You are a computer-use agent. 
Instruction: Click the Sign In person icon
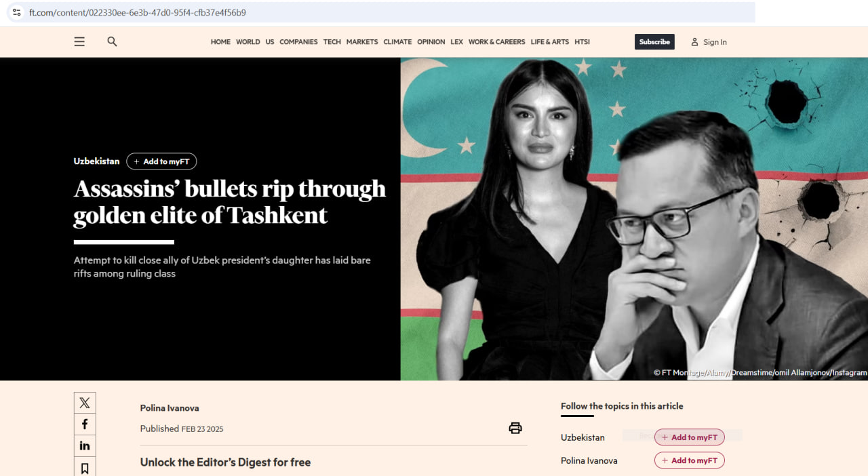point(694,42)
